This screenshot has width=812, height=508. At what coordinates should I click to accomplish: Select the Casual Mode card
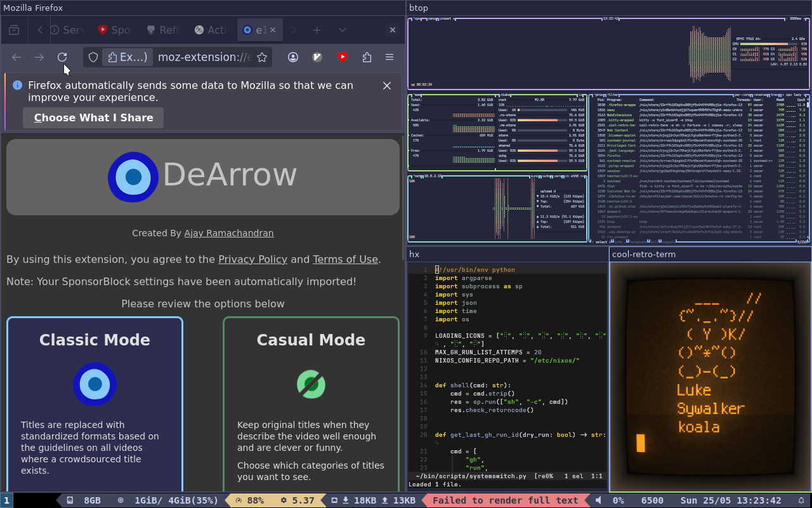pos(311,404)
